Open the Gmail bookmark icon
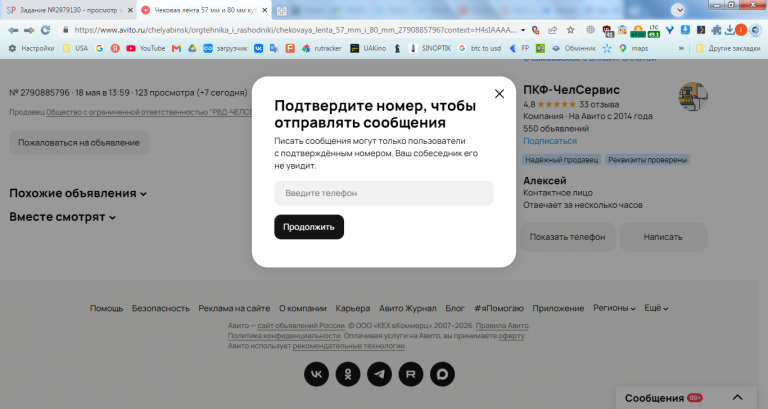Image resolution: width=768 pixels, height=409 pixels. (176, 48)
